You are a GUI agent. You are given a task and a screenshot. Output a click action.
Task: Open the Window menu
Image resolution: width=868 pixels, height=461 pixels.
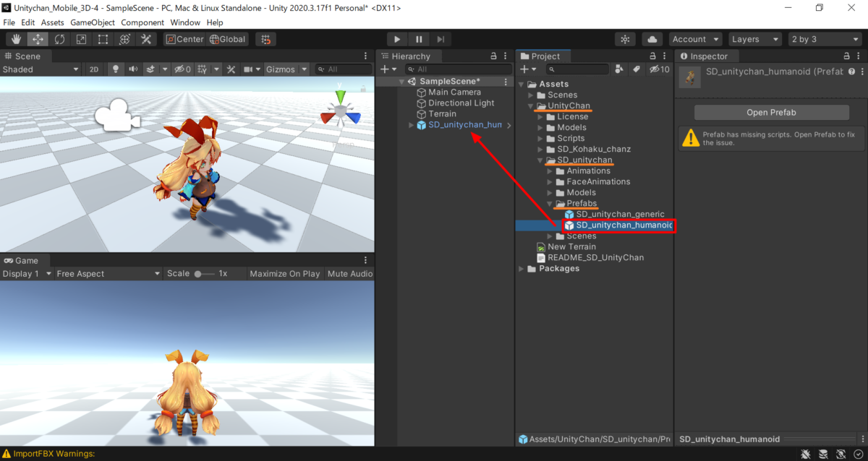point(186,22)
